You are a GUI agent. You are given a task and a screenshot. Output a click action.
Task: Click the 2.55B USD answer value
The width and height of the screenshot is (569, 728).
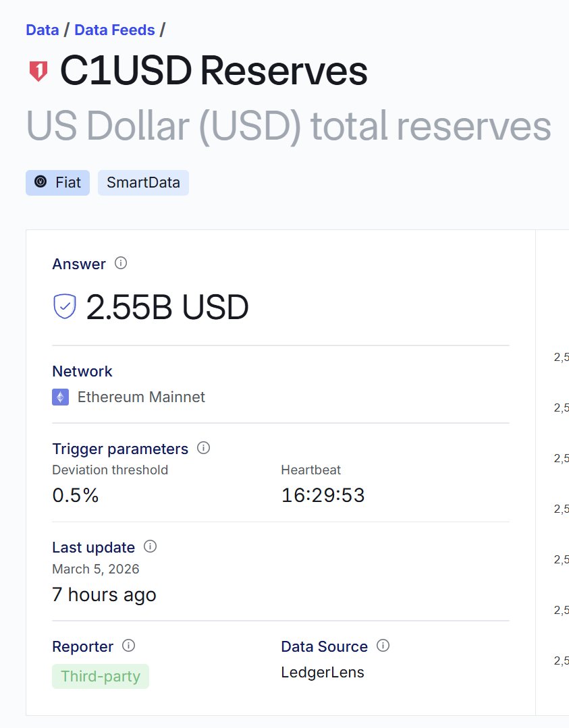[167, 308]
